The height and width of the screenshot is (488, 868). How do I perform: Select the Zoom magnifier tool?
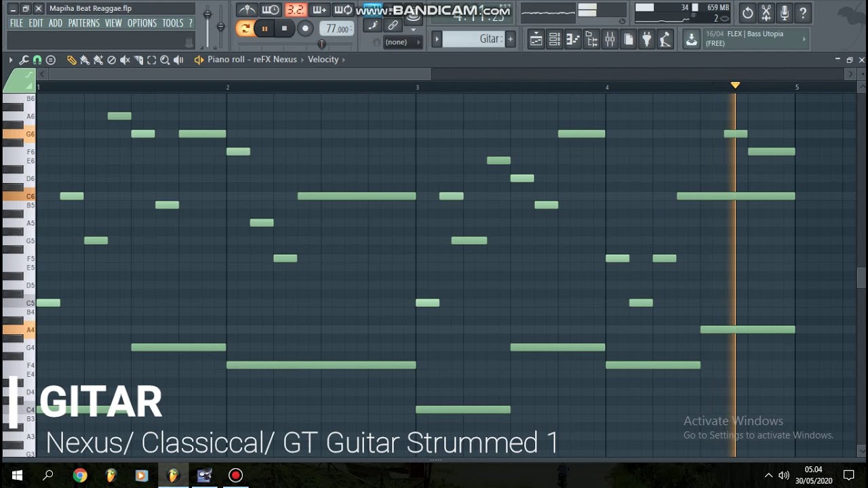pyautogui.click(x=165, y=60)
